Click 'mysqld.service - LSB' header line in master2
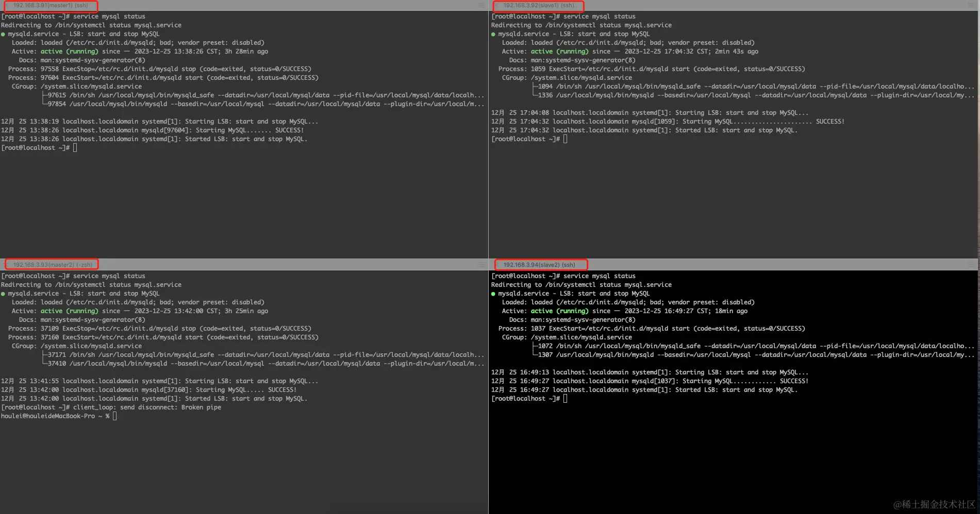Image resolution: width=980 pixels, height=514 pixels. pos(80,294)
